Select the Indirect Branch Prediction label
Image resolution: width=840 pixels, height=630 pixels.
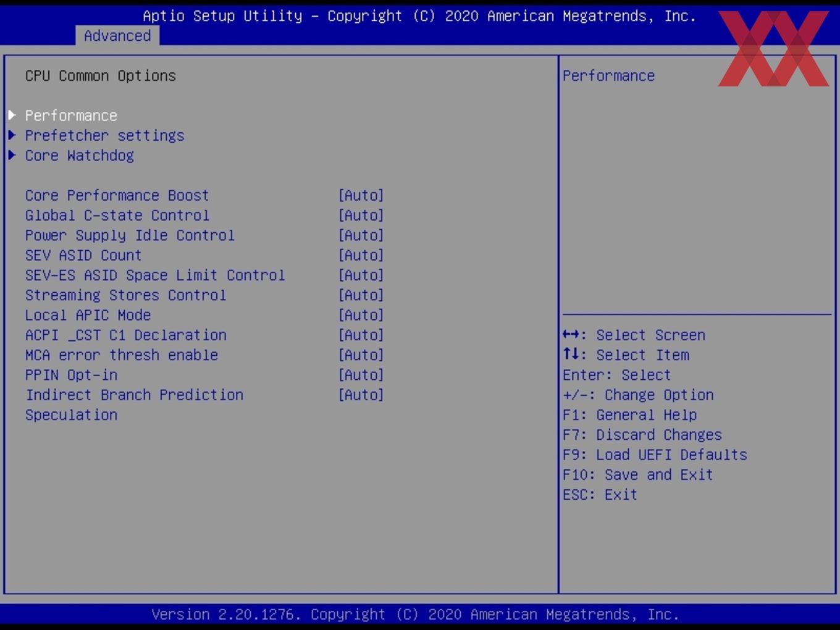134,395
